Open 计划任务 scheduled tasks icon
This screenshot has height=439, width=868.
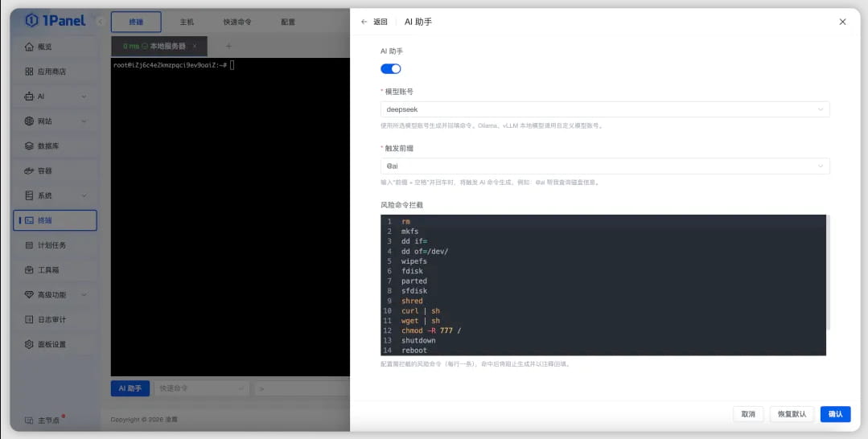[30, 245]
